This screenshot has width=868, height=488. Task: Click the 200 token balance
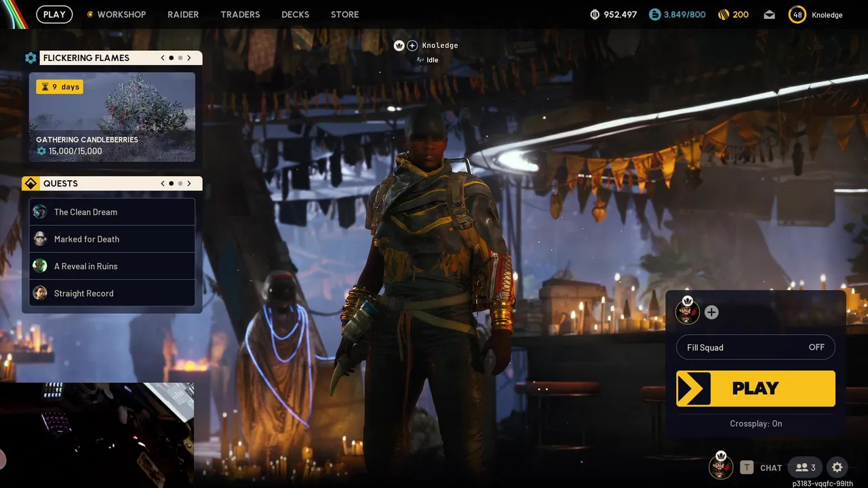click(741, 14)
